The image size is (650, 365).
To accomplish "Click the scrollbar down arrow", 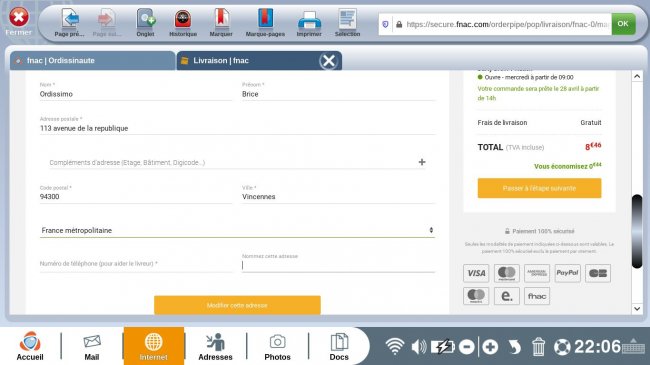I will [637, 309].
